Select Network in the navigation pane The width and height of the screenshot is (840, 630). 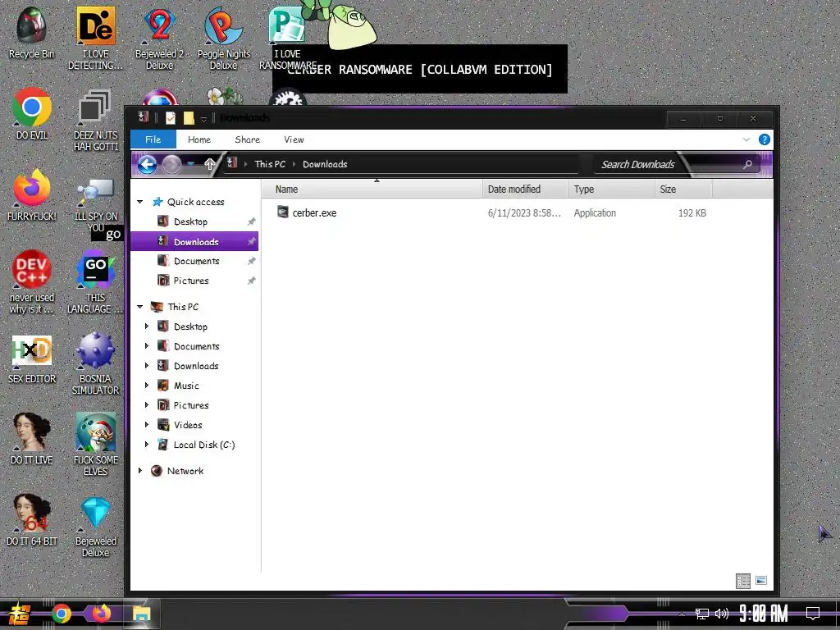pos(185,471)
